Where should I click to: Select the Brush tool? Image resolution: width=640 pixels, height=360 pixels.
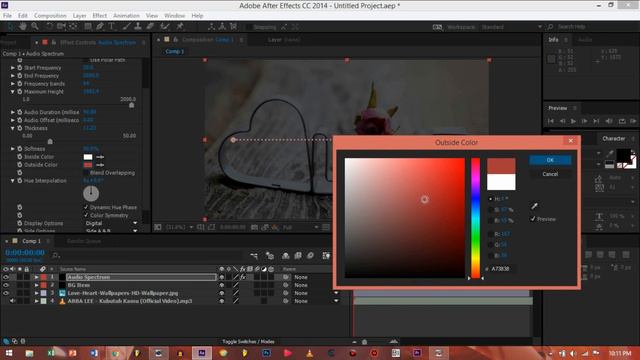126,27
